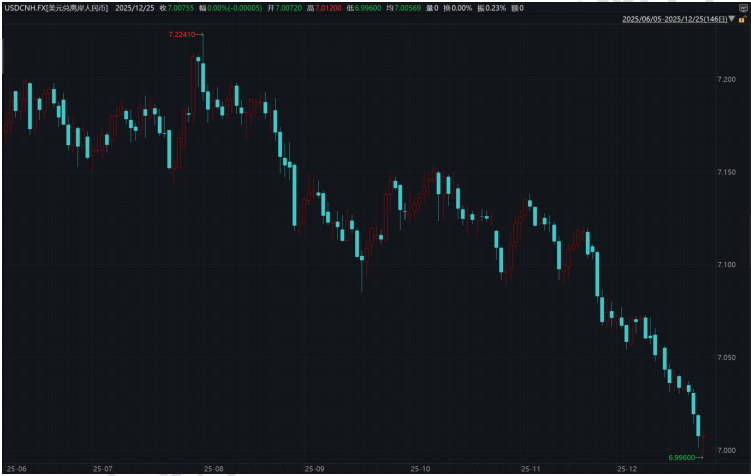Click the last candlestick above the 6.99600 marker

click(702, 440)
